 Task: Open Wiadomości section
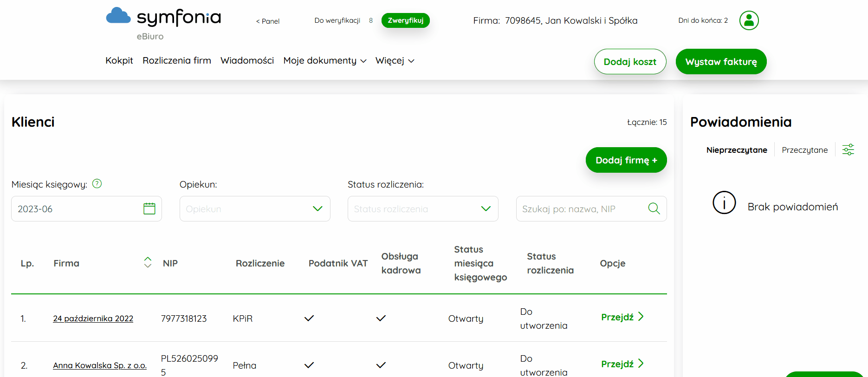(247, 60)
